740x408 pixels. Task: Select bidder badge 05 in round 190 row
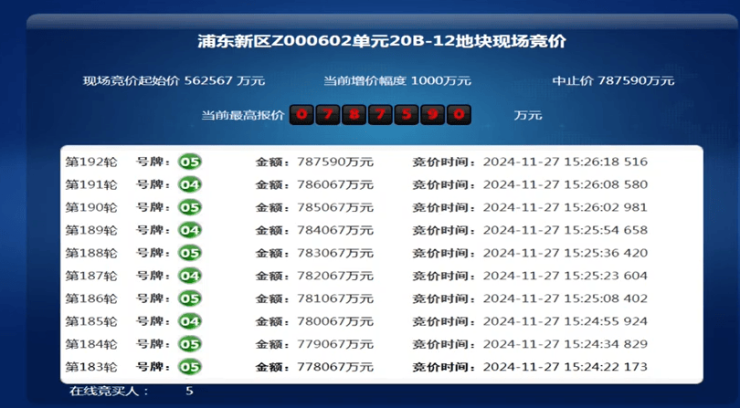click(190, 207)
